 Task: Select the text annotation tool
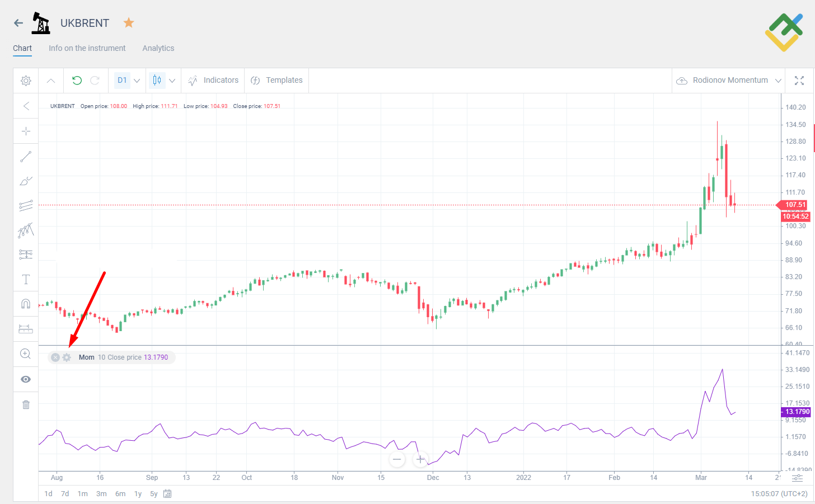tap(26, 279)
